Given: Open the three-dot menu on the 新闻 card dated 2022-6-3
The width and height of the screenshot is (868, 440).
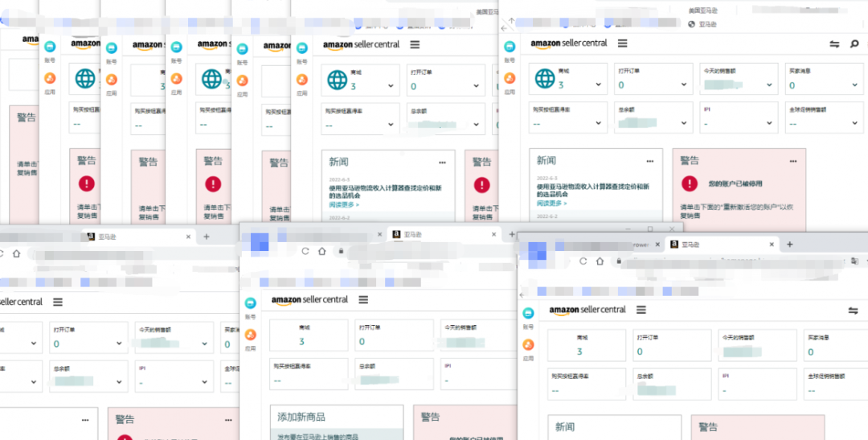Looking at the screenshot, I should click(650, 161).
